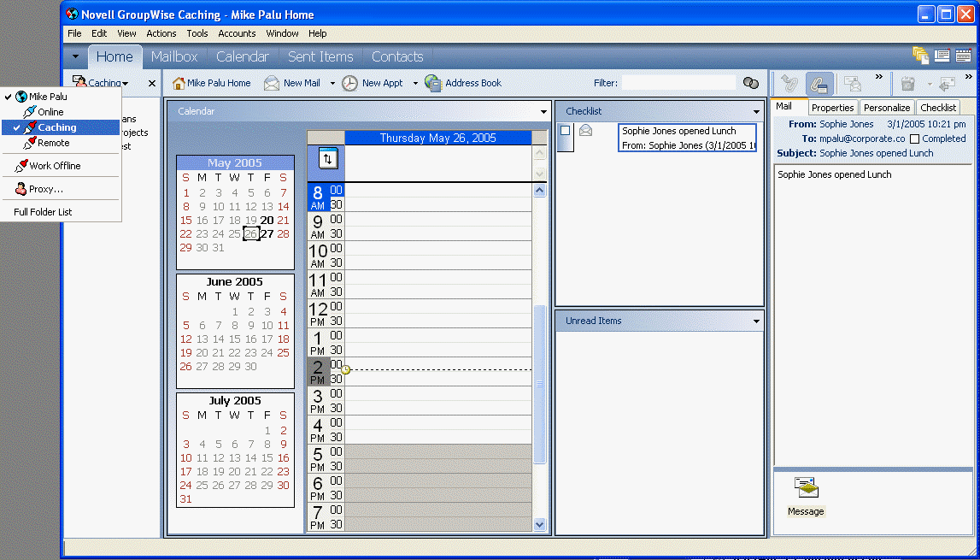Screen dimensions: 980x560
Task: Click the middle panel layout icon in the nav bar
Action: click(942, 56)
